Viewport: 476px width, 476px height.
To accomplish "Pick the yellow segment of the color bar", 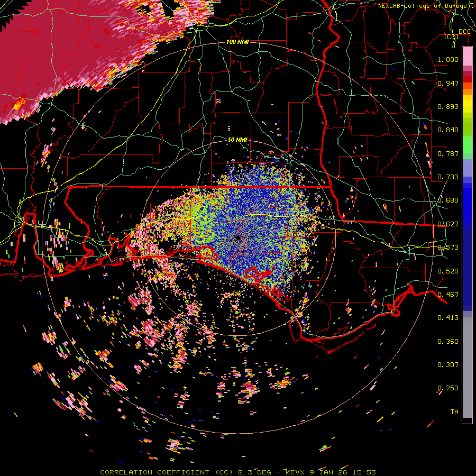I will 467,104.
